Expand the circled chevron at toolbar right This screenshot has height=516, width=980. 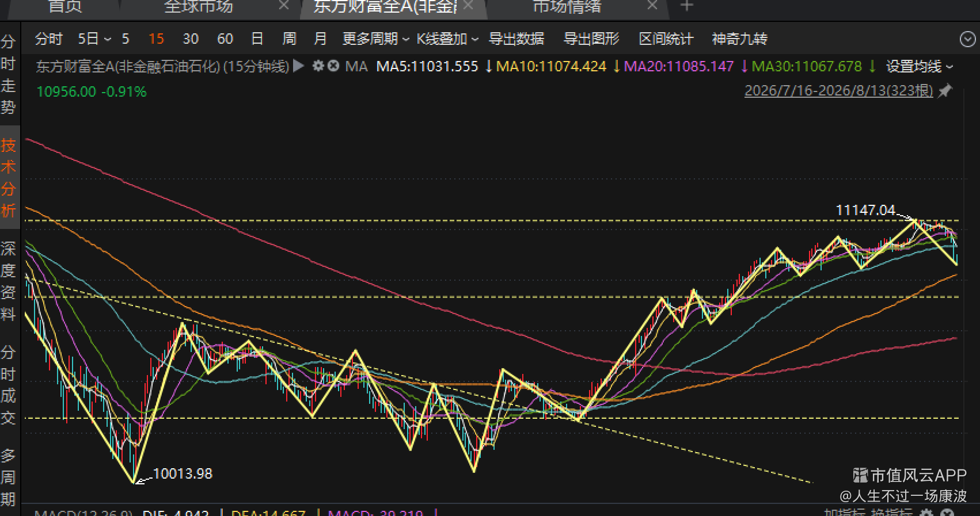pos(968,39)
